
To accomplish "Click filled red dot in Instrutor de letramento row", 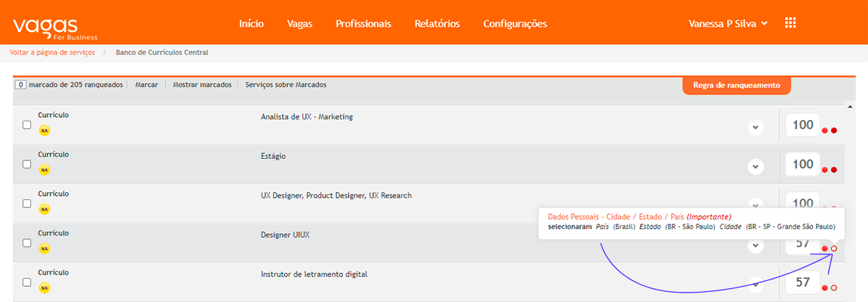I will click(x=825, y=288).
